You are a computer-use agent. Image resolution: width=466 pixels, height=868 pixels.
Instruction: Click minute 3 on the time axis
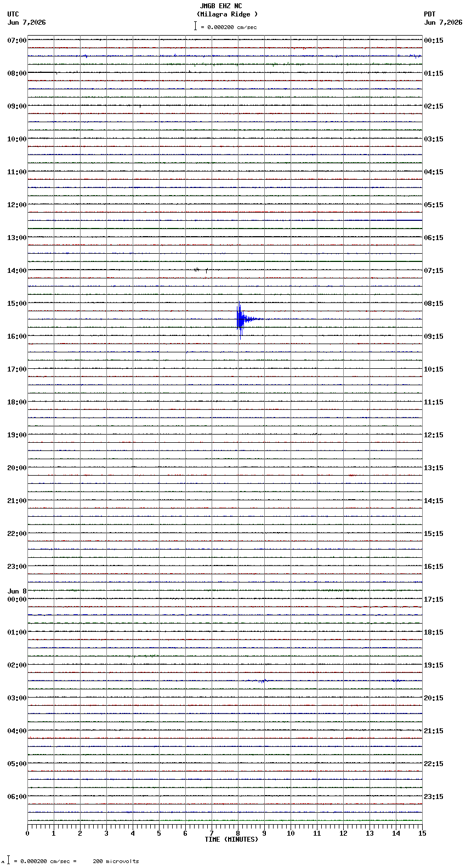click(x=106, y=833)
